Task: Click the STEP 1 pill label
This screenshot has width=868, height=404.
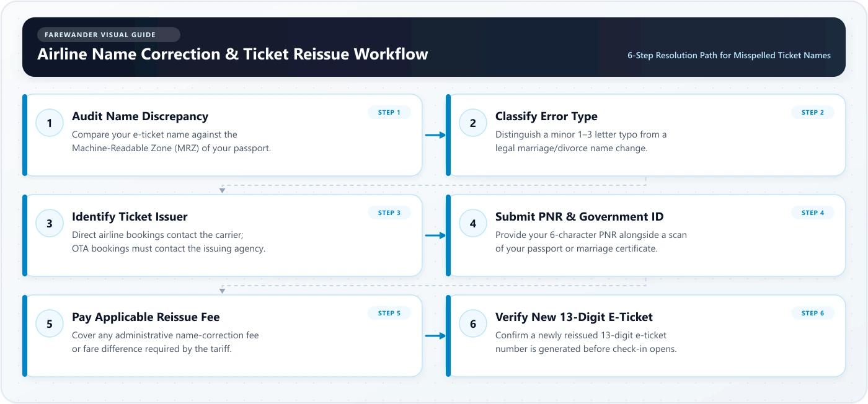Action: pos(389,112)
